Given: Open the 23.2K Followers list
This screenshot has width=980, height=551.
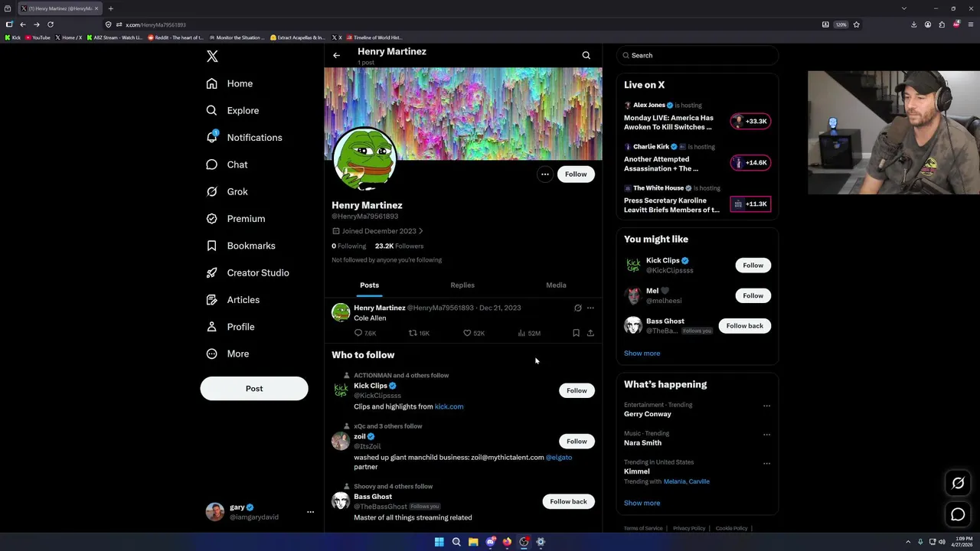Looking at the screenshot, I should pyautogui.click(x=399, y=246).
